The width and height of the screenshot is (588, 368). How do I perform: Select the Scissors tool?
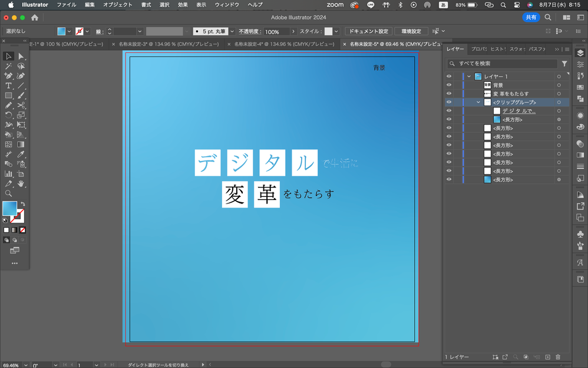(x=21, y=105)
